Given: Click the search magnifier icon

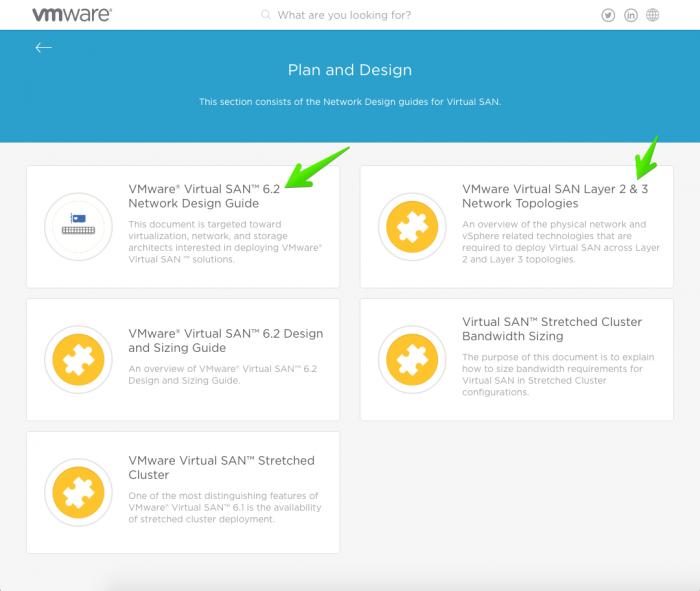Looking at the screenshot, I should click(266, 15).
